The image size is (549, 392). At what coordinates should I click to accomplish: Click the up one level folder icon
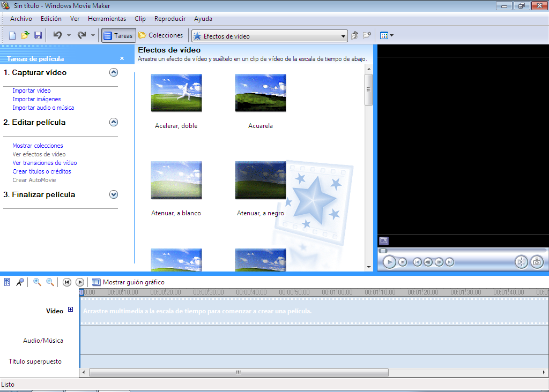[355, 35]
